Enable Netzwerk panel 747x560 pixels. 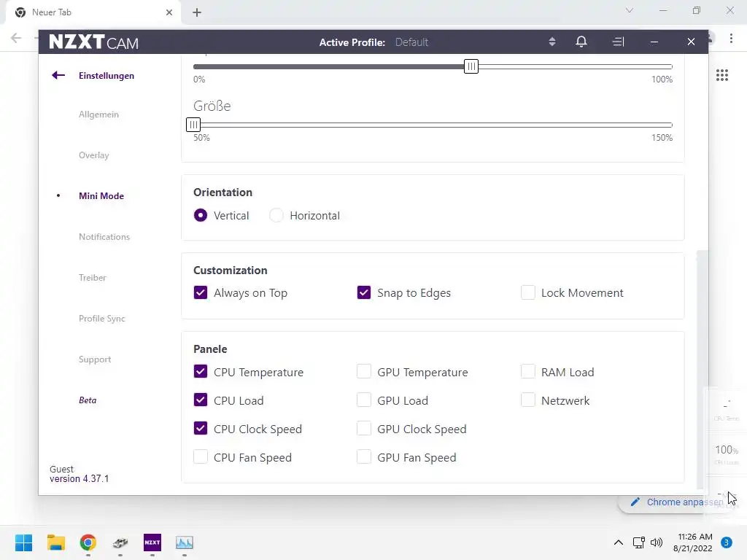[x=528, y=400]
